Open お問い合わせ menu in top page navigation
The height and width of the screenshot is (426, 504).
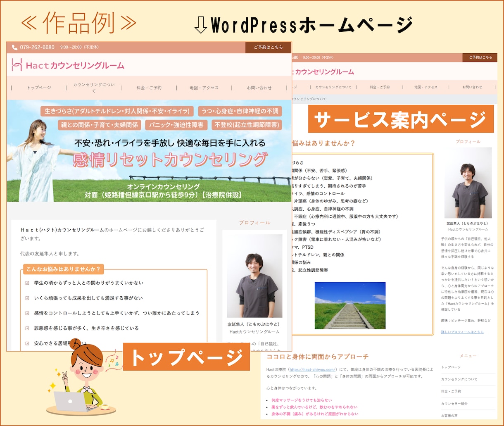(x=259, y=88)
